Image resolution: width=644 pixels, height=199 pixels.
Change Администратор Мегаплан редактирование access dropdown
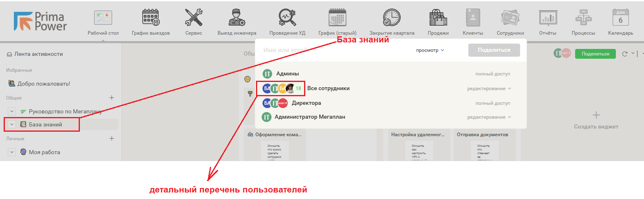(x=489, y=117)
